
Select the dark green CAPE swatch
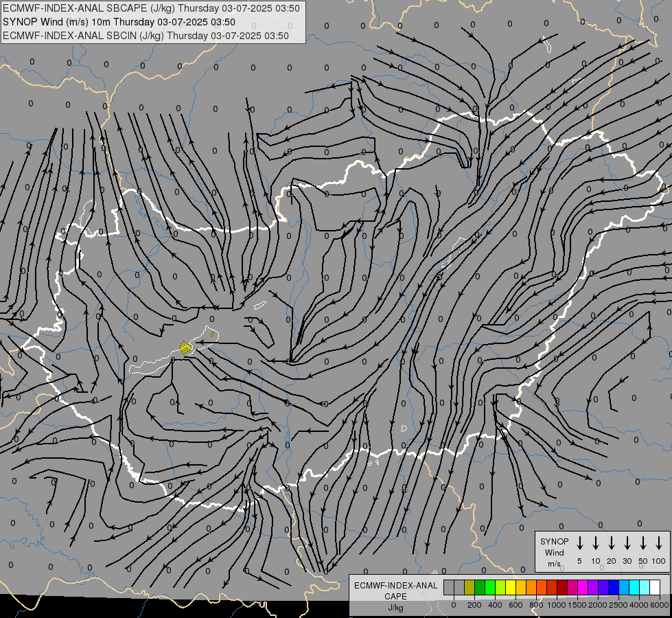pyautogui.click(x=480, y=587)
